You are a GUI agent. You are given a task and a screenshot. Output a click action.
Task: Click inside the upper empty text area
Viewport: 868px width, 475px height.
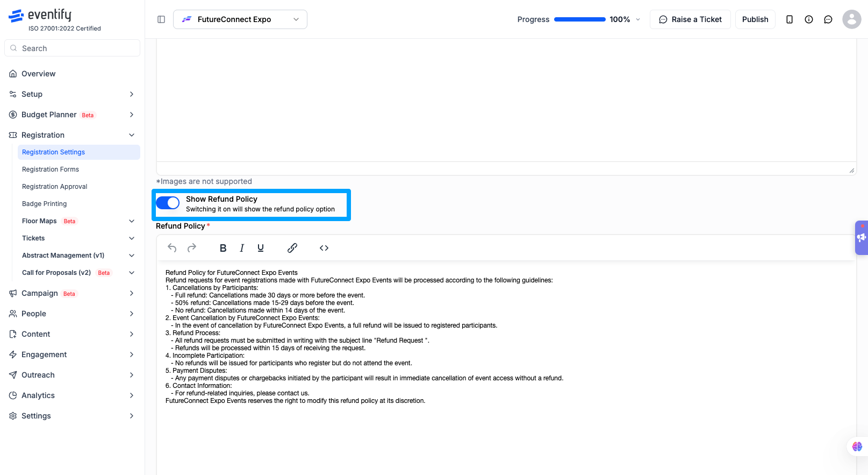tap(506, 100)
